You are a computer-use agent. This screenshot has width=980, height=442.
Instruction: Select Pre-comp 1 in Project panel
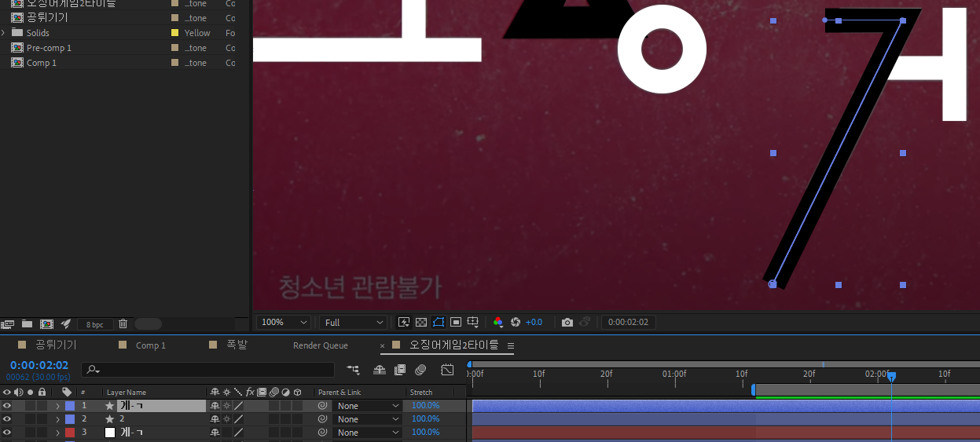pyautogui.click(x=49, y=48)
